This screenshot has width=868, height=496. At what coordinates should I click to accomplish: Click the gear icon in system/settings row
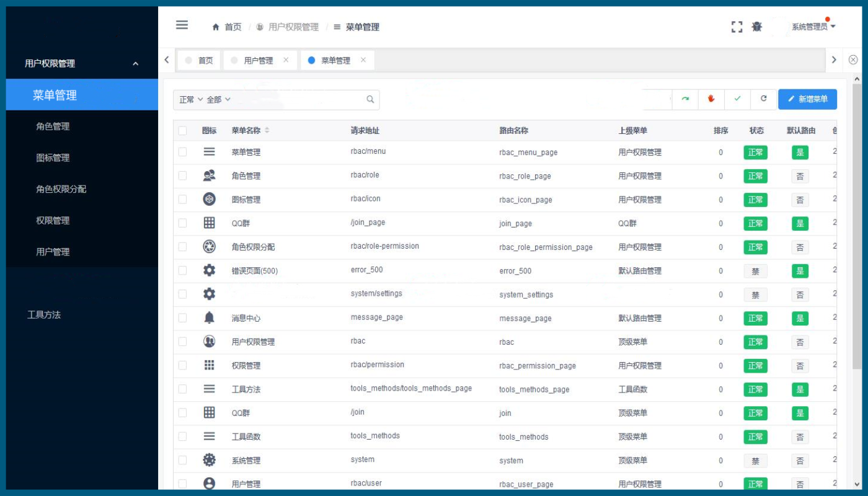click(209, 294)
